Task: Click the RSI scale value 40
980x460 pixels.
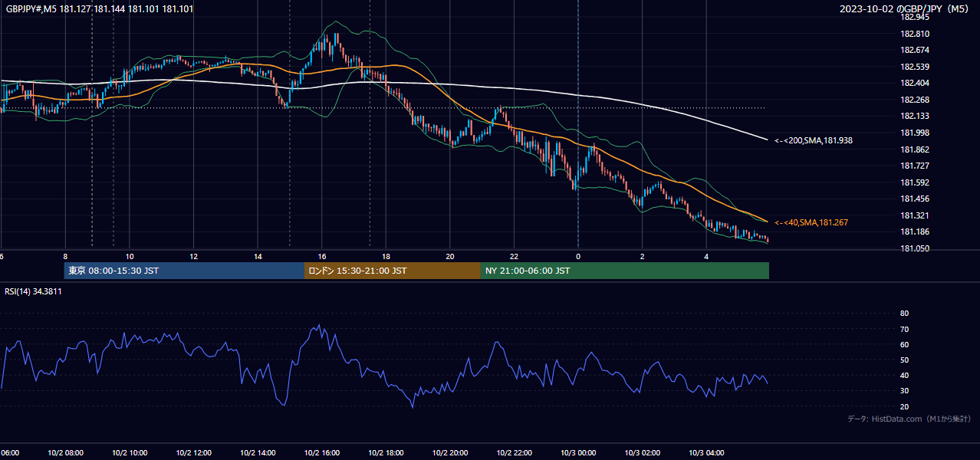Action: 904,376
